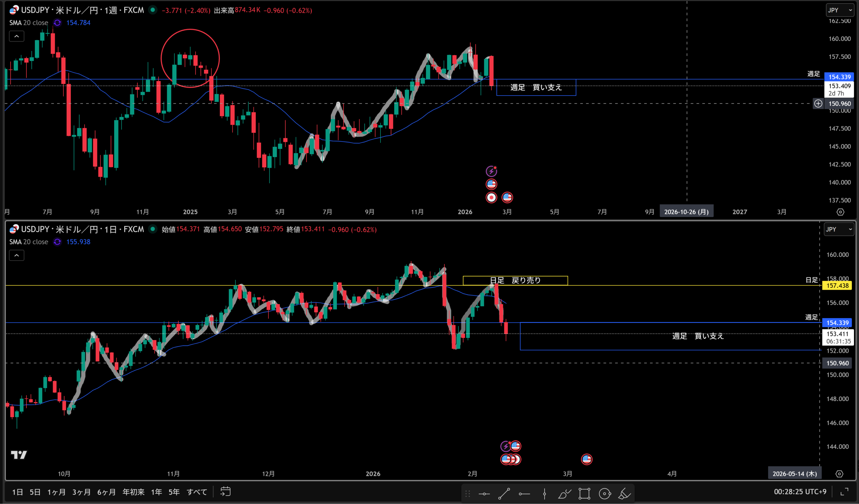The height and width of the screenshot is (504, 859).
Task: Select the horizontal ray tool
Action: click(524, 494)
